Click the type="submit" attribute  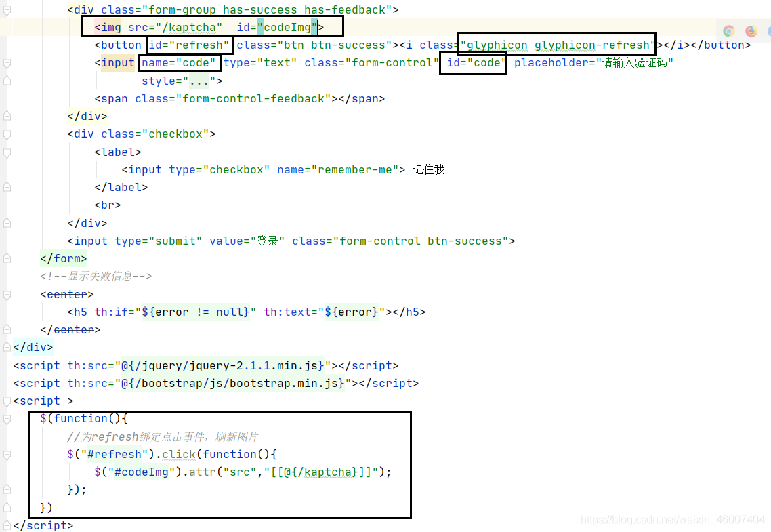[159, 241]
